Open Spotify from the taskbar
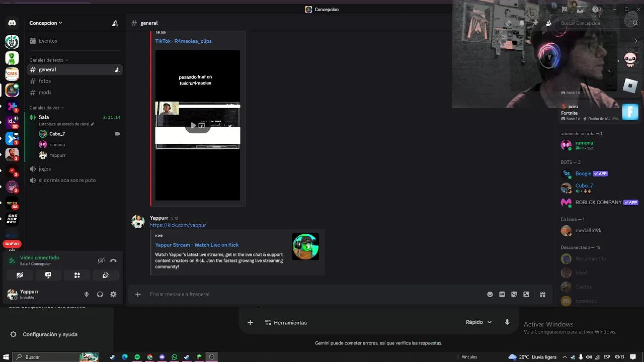Screen dimensions: 644x362 [137, 357]
